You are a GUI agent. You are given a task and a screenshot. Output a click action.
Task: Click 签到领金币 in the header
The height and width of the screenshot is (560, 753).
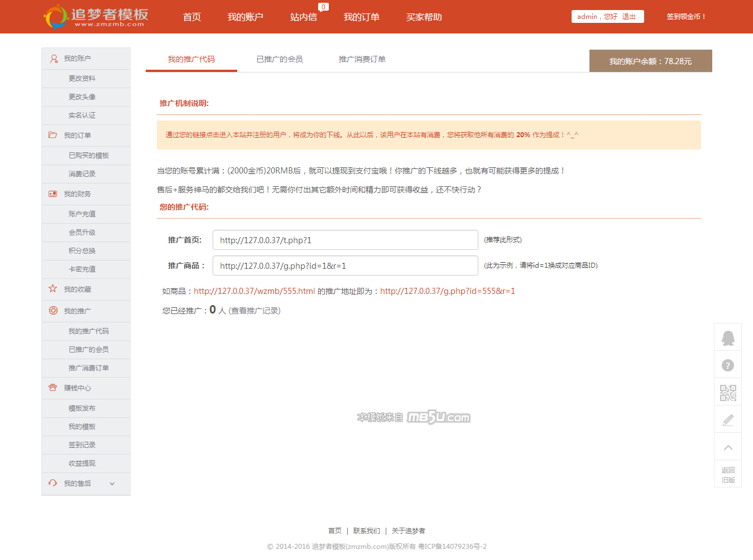click(686, 17)
